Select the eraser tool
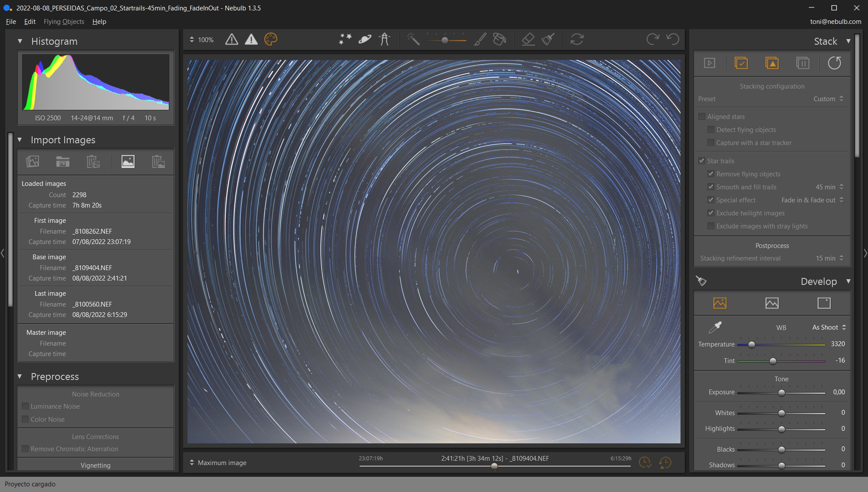Screen dimensions: 868x492 pyautogui.click(x=528, y=40)
